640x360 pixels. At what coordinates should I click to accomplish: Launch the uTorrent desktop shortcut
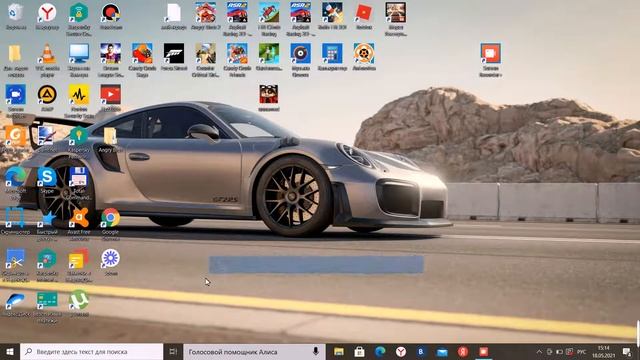[79, 300]
